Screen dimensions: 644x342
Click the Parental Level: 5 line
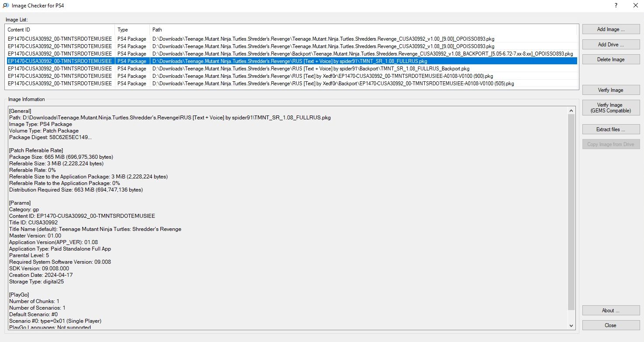tap(29, 255)
